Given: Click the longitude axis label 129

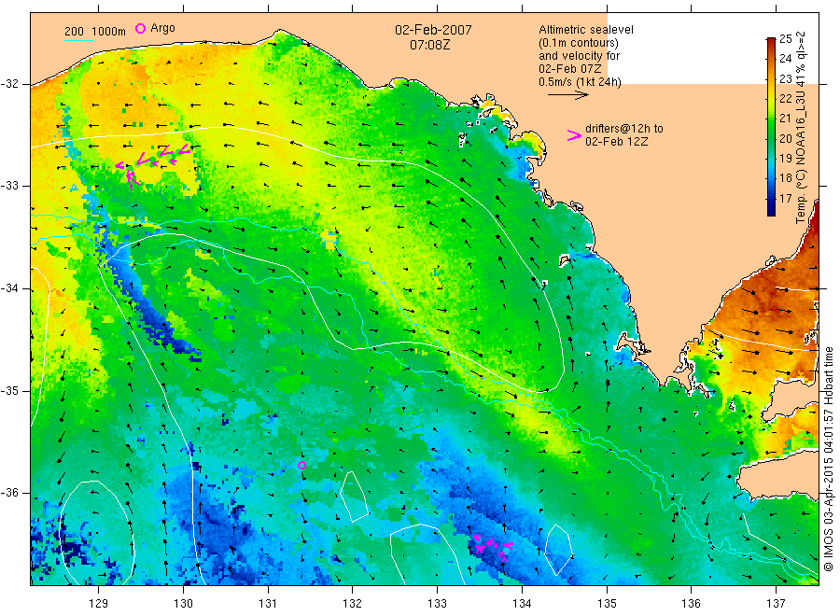Looking at the screenshot, I should 99,604.
